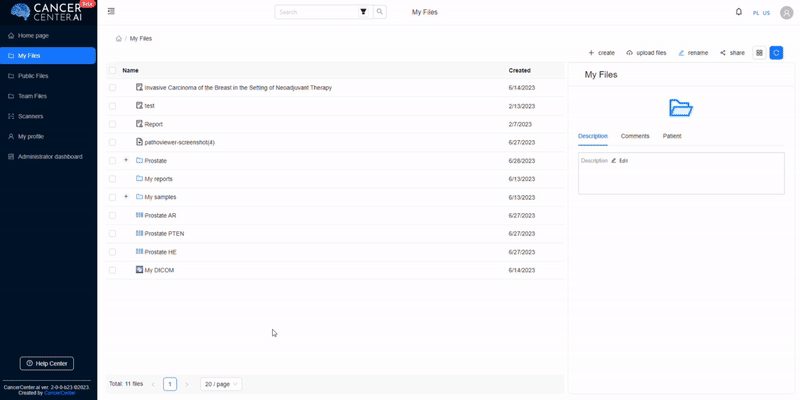Click the CancerCenter.AI logo
Viewport: 800px width, 400px height.
tap(47, 12)
